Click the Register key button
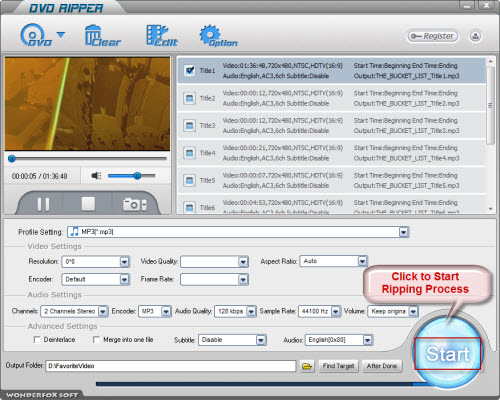Screen dimensions: 500x400 [x=432, y=36]
